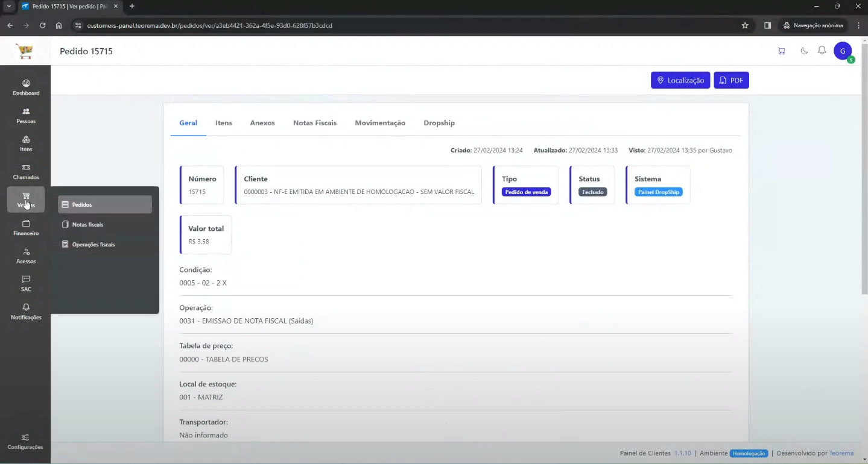This screenshot has width=868, height=464.
Task: Open the SAC sidebar icon
Action: point(26,284)
